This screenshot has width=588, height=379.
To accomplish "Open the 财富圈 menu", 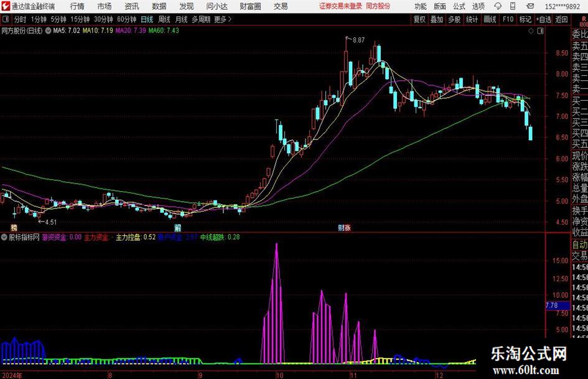I will 250,6.
